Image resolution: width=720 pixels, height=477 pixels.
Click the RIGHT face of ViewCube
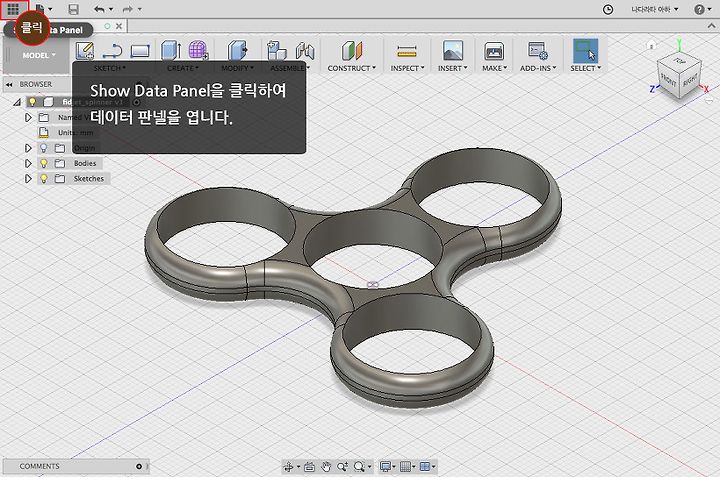690,80
